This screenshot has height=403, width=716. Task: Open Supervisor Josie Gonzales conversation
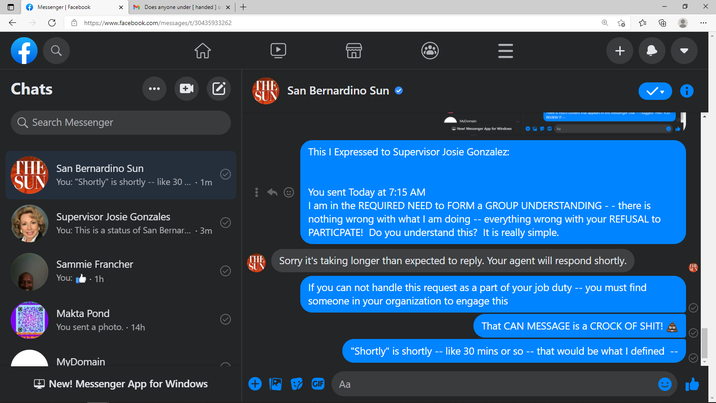pos(121,223)
